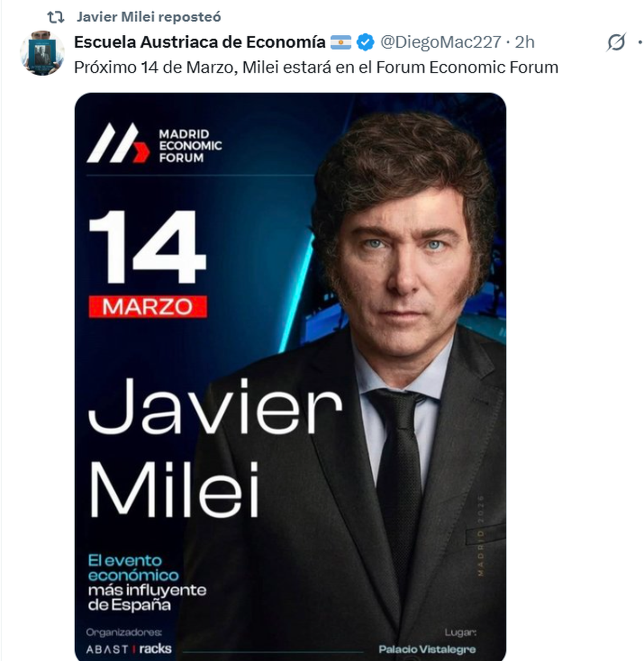Image resolution: width=644 pixels, height=661 pixels.
Task: Click the repost arrows icon above the post
Action: point(56,17)
